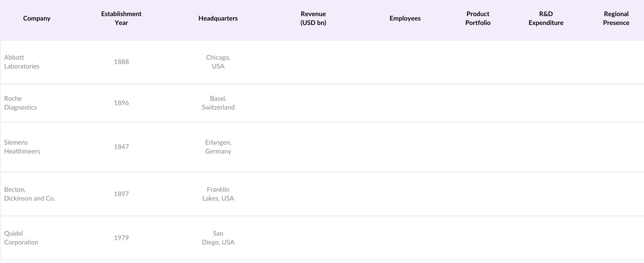The width and height of the screenshot is (644, 263).
Task: Select the Becton, Dickinson and Co. cell
Action: pos(29,194)
